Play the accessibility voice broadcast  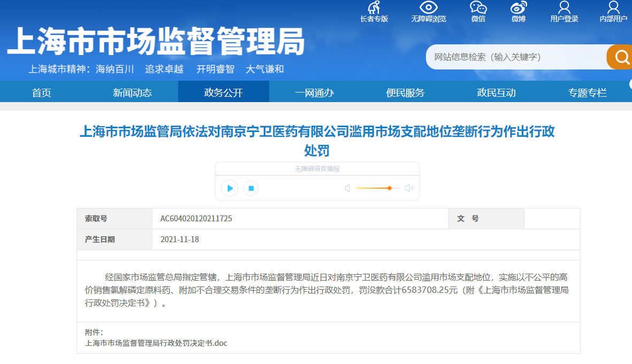tap(230, 188)
